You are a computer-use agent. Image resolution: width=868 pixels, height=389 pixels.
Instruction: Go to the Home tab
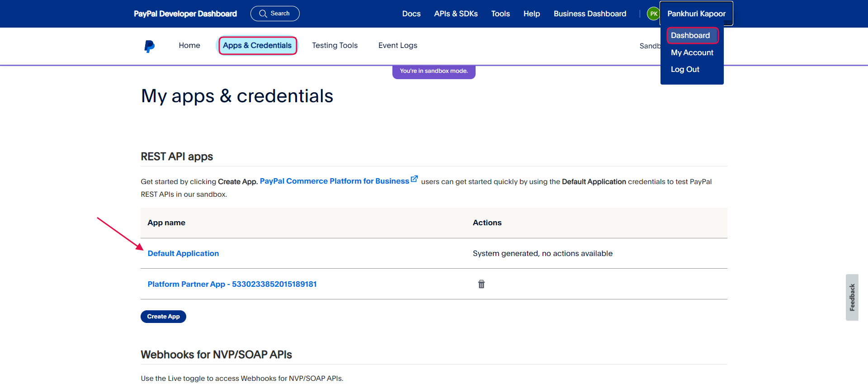[189, 45]
